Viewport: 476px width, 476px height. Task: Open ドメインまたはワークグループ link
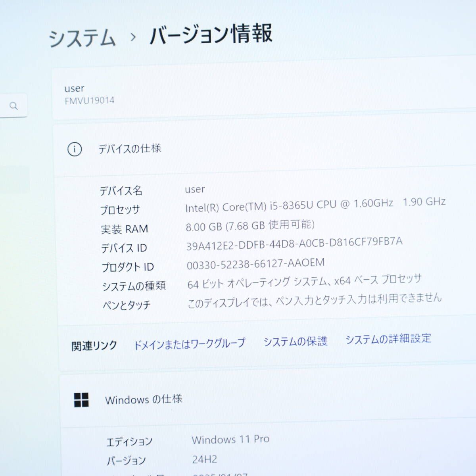190,344
